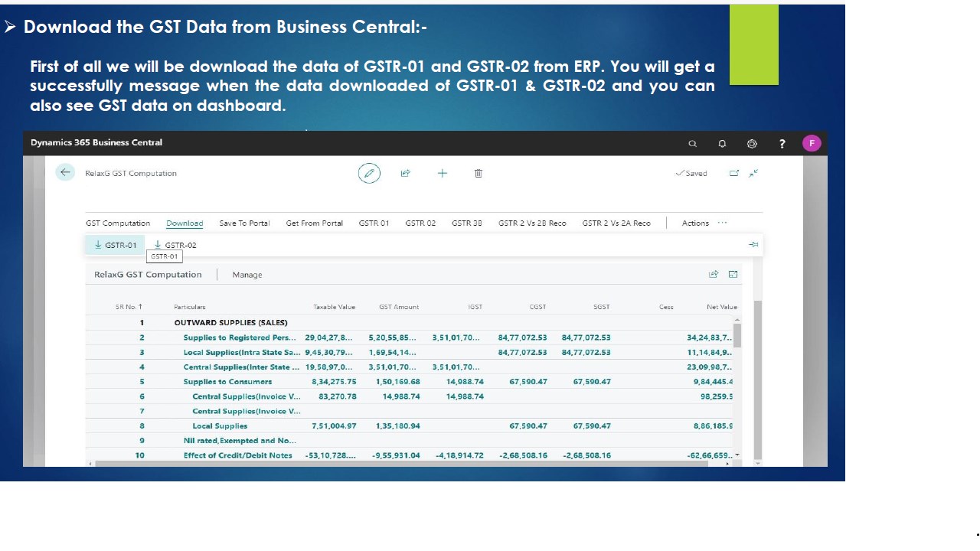This screenshot has width=980, height=551.
Task: Click the Particulars column header
Action: point(190,307)
